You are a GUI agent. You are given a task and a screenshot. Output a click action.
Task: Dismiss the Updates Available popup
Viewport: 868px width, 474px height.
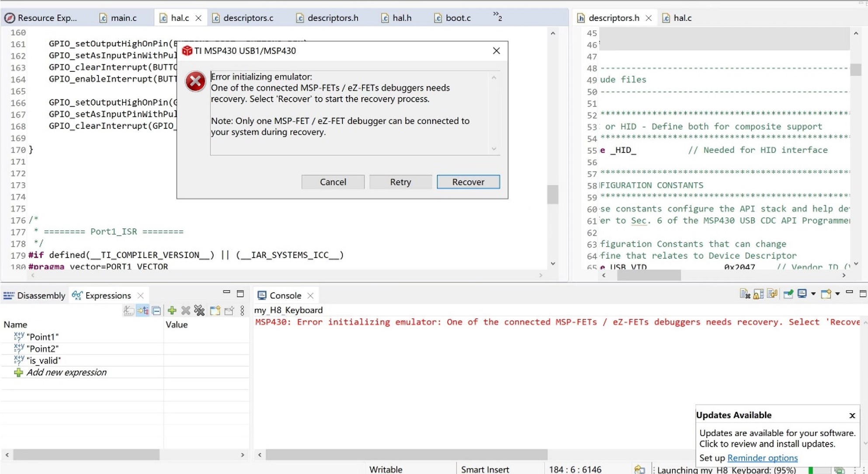852,415
